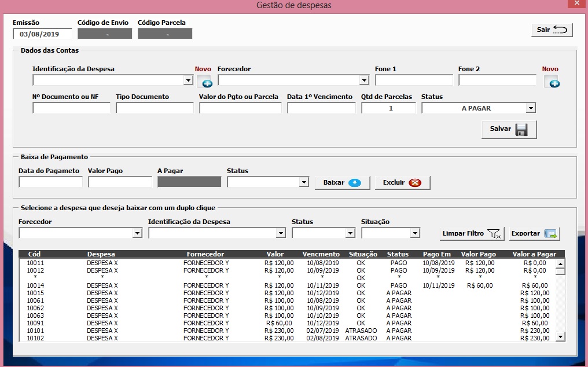Image resolution: width=588 pixels, height=367 pixels.
Task: Click the Fone 2 input field
Action: click(497, 80)
